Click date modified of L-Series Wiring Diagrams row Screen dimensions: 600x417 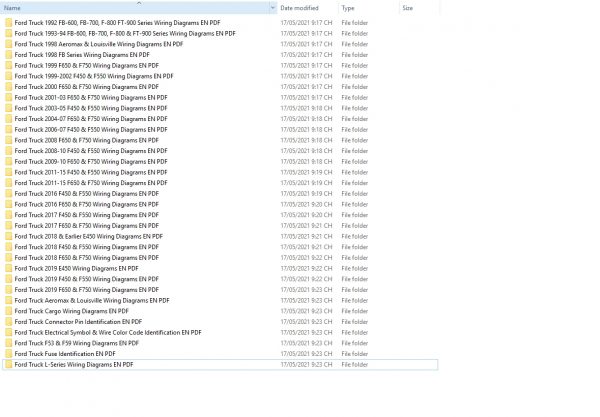(306, 365)
